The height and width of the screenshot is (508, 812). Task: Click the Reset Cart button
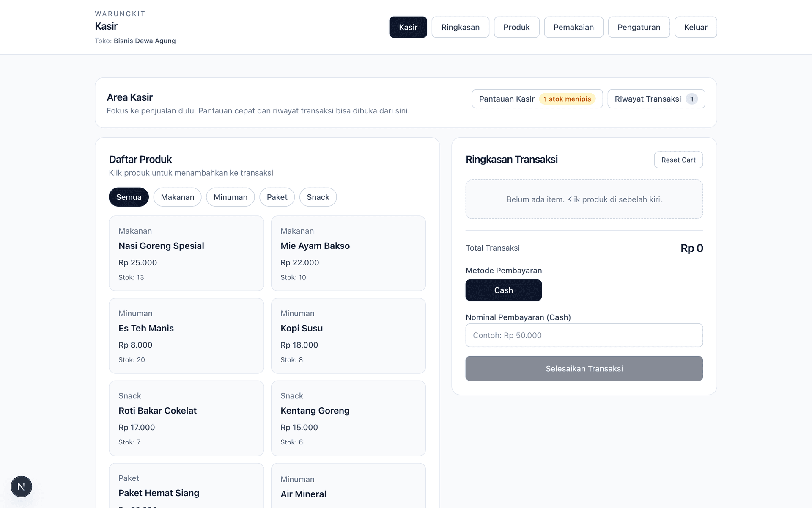(x=678, y=160)
